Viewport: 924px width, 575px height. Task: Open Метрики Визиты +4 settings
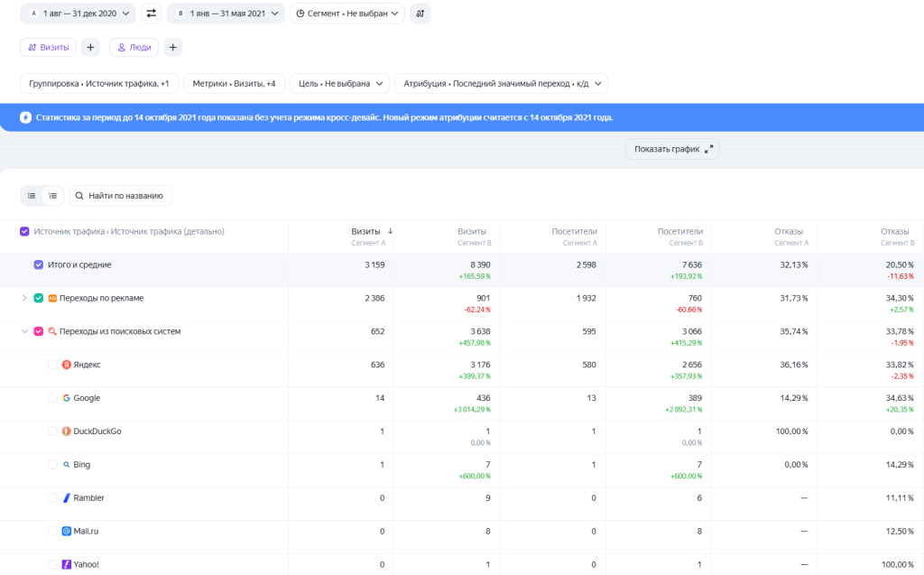click(234, 84)
